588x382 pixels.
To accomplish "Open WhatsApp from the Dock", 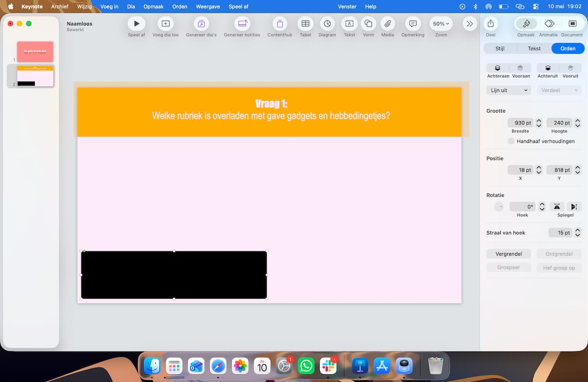I will (x=306, y=366).
